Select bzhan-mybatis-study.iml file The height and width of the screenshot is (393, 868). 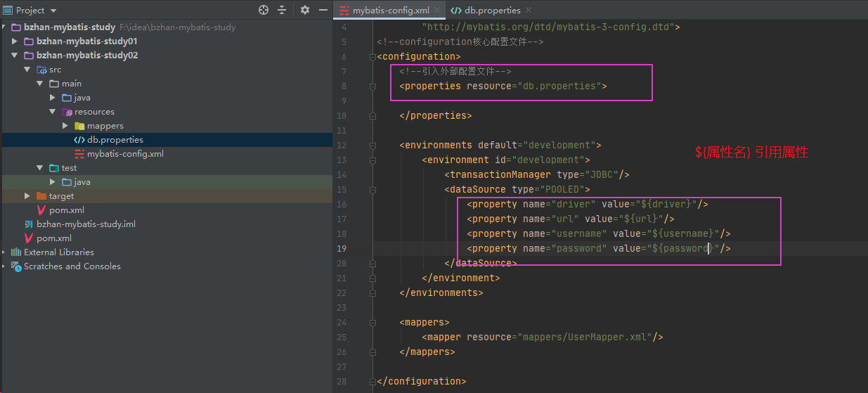tap(86, 224)
